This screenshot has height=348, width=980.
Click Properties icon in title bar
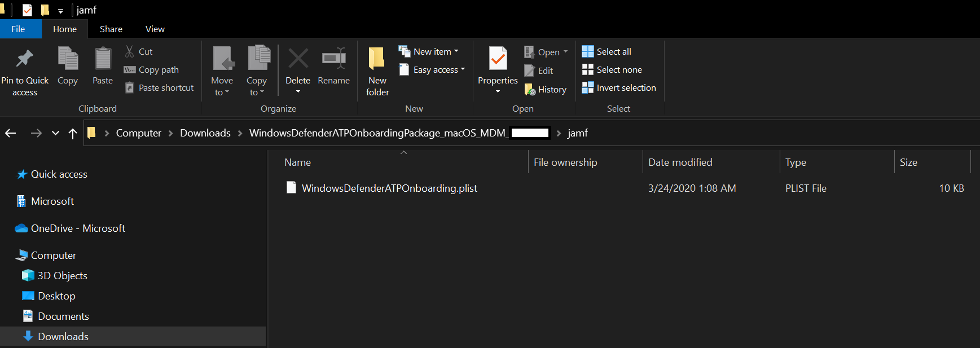[27, 10]
